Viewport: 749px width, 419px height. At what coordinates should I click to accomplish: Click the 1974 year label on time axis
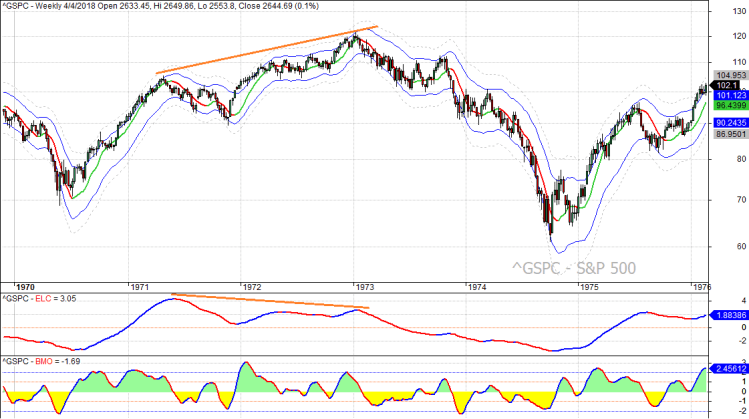click(477, 287)
